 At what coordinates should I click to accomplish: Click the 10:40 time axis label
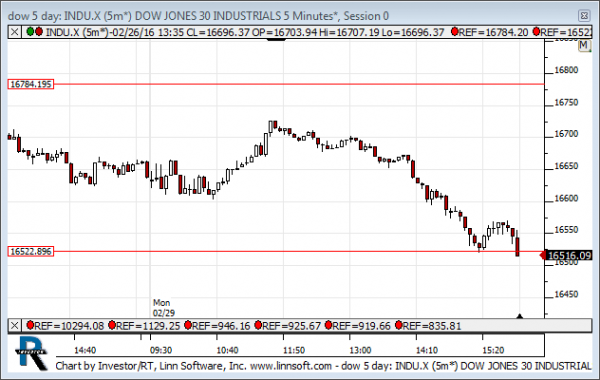[227, 350]
